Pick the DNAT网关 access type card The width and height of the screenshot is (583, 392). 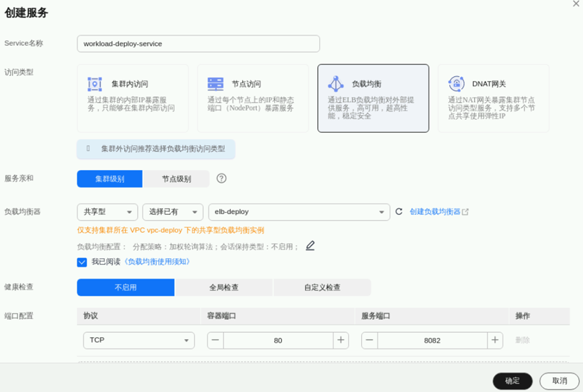pos(493,98)
